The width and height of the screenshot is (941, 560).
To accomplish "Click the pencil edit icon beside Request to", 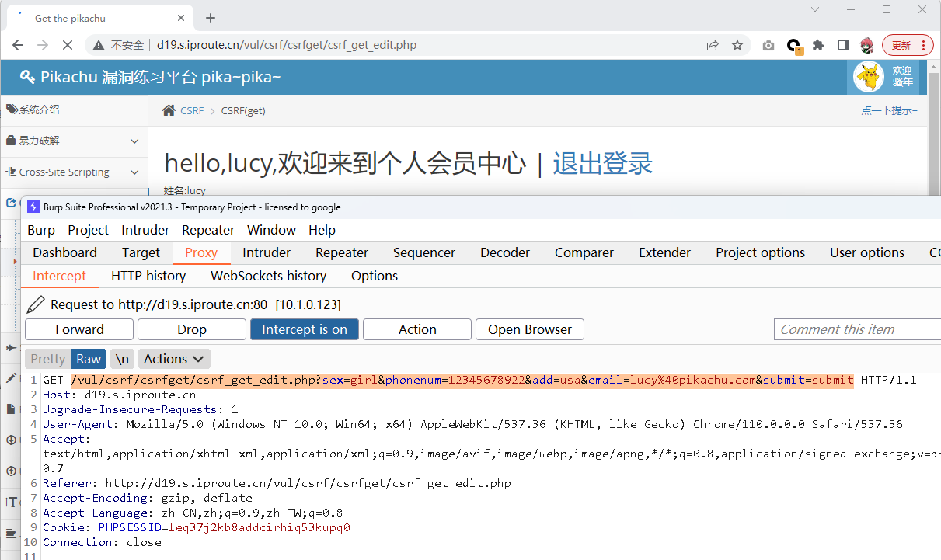I will [x=36, y=304].
